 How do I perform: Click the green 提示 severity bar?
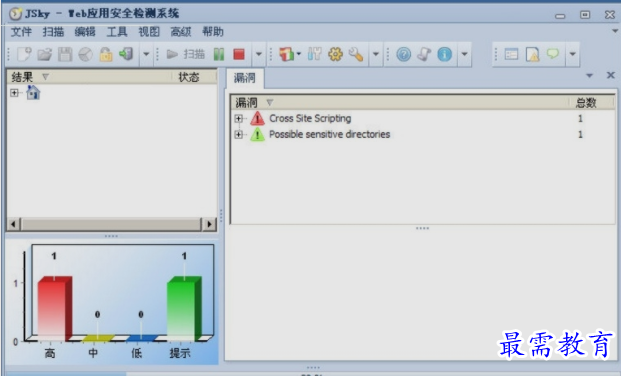[x=184, y=309]
